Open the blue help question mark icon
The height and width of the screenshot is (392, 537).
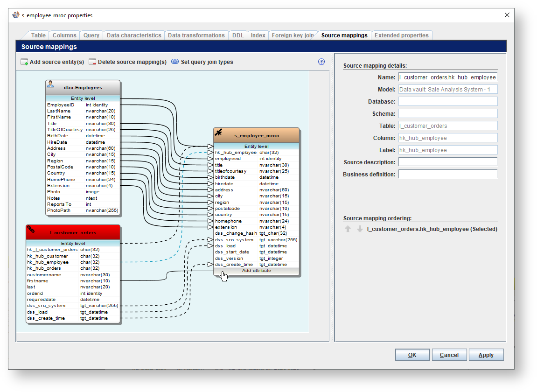[x=321, y=62]
